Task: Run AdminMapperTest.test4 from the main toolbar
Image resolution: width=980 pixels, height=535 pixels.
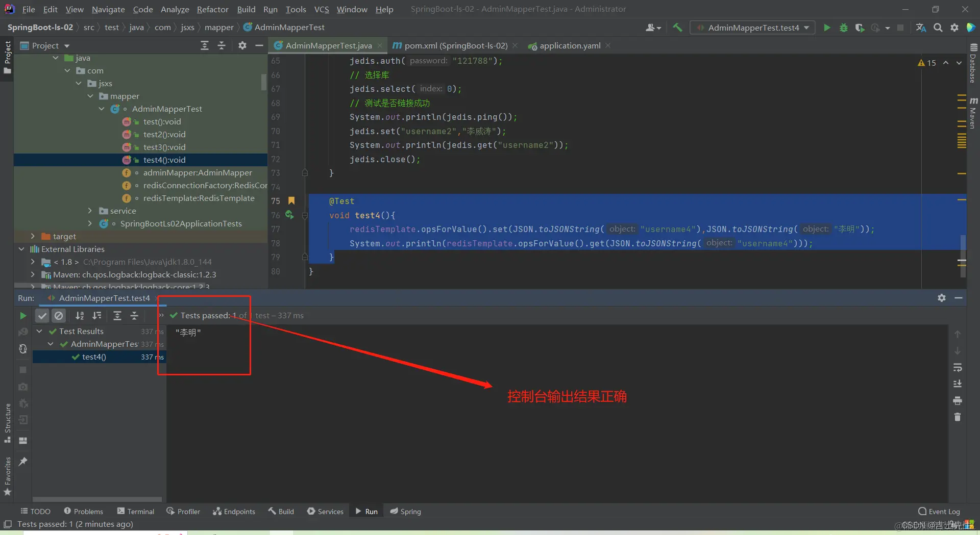Action: pyautogui.click(x=827, y=28)
